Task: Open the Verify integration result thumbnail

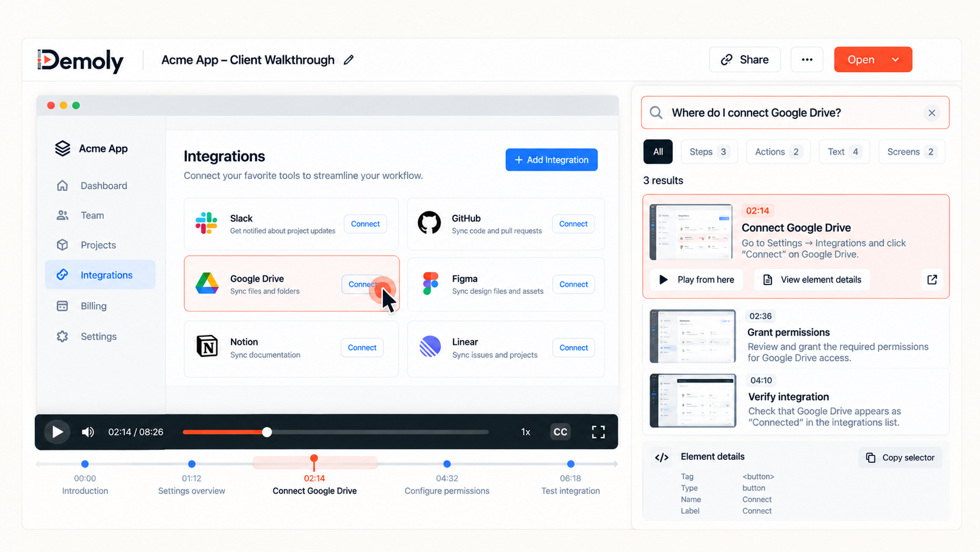Action: pos(693,401)
